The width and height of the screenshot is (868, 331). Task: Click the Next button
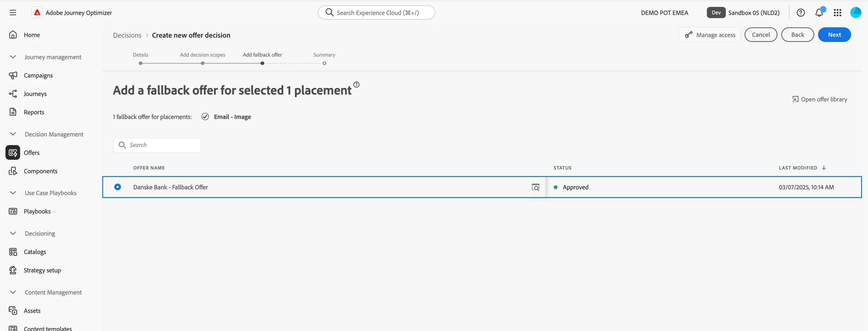834,35
